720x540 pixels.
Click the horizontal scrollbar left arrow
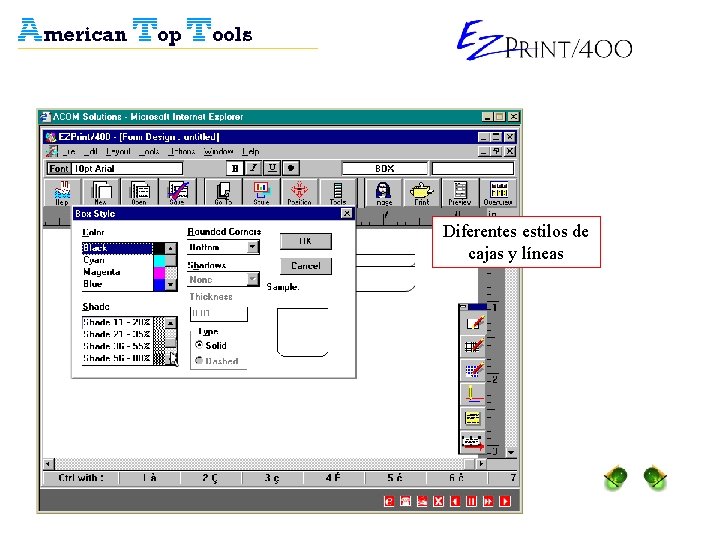[x=48, y=464]
